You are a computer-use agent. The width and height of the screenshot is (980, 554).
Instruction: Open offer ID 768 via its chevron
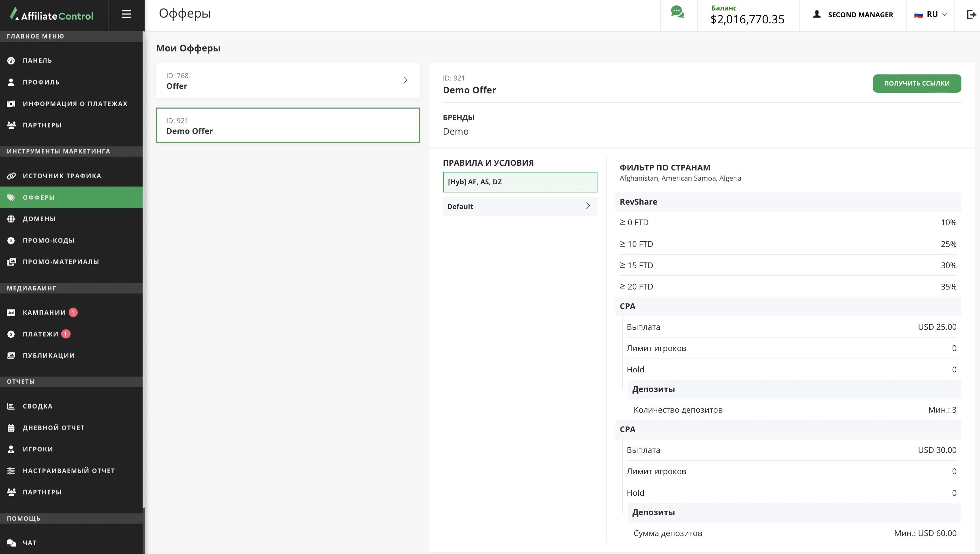[406, 80]
